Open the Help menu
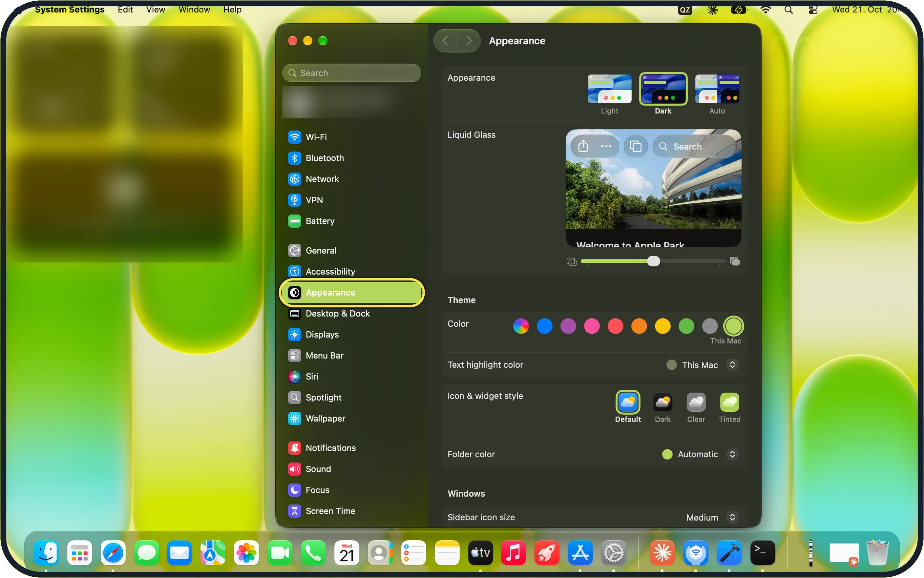This screenshot has height=578, width=924. [x=232, y=9]
